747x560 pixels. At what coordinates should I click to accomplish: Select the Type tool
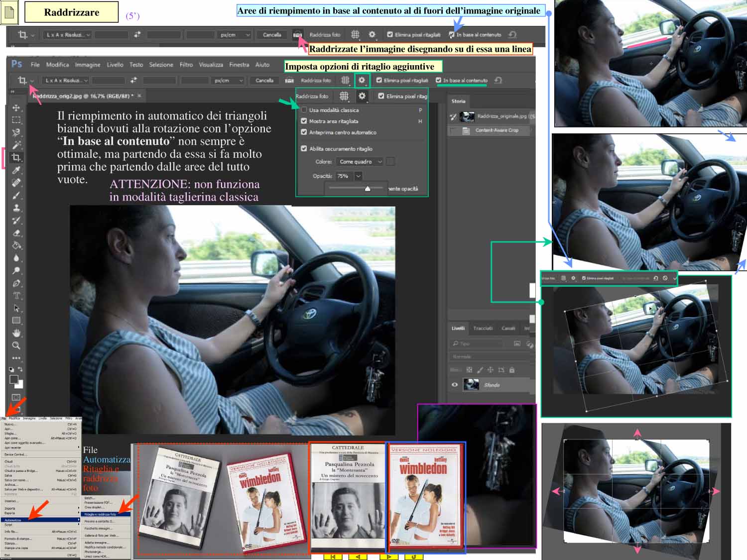pyautogui.click(x=16, y=295)
